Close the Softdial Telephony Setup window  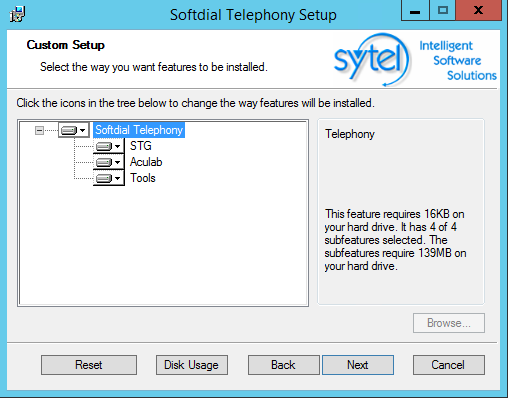[x=479, y=10]
